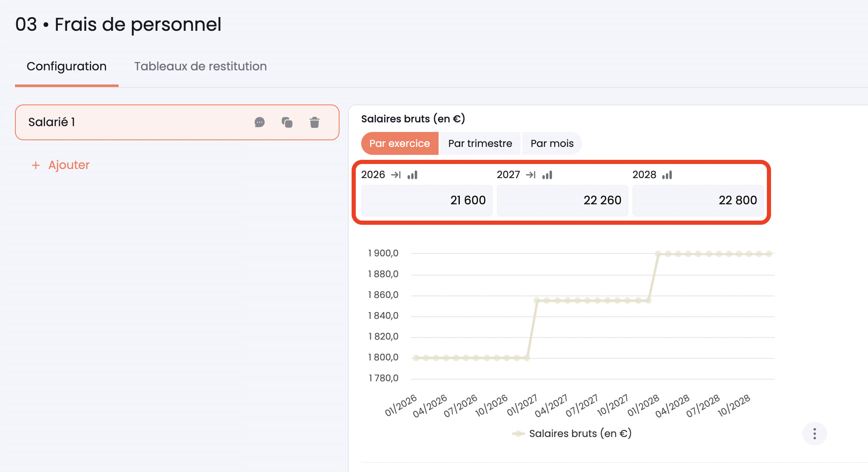Click the 2027 copy-forward arrow icon
The width and height of the screenshot is (868, 472).
(x=531, y=175)
